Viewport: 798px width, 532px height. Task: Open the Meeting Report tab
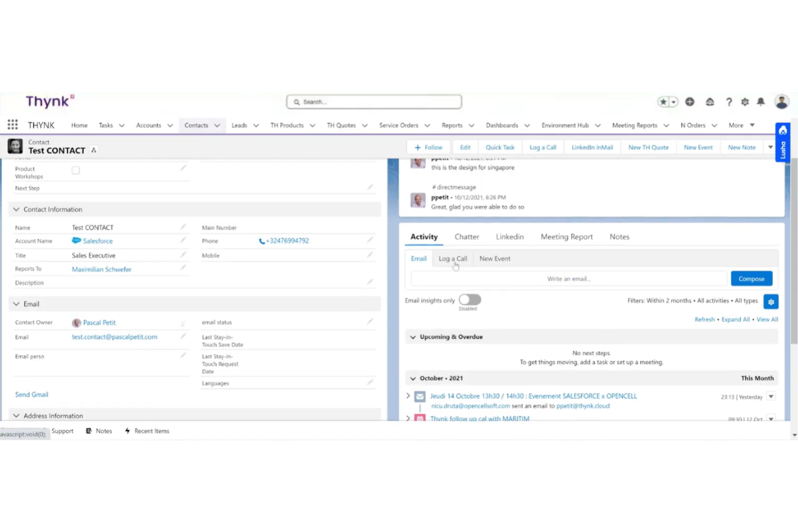[567, 237]
